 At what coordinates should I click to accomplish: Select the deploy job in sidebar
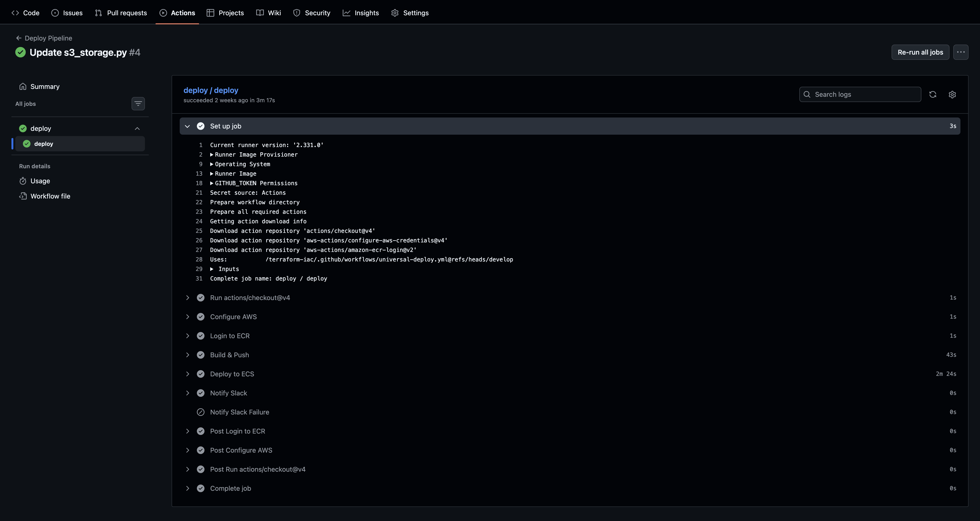tap(44, 144)
